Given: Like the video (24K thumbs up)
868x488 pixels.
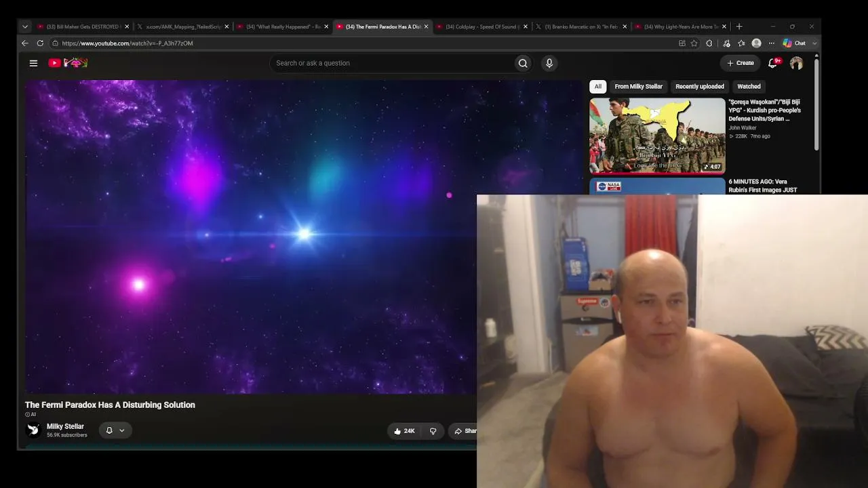Looking at the screenshot, I should [404, 431].
